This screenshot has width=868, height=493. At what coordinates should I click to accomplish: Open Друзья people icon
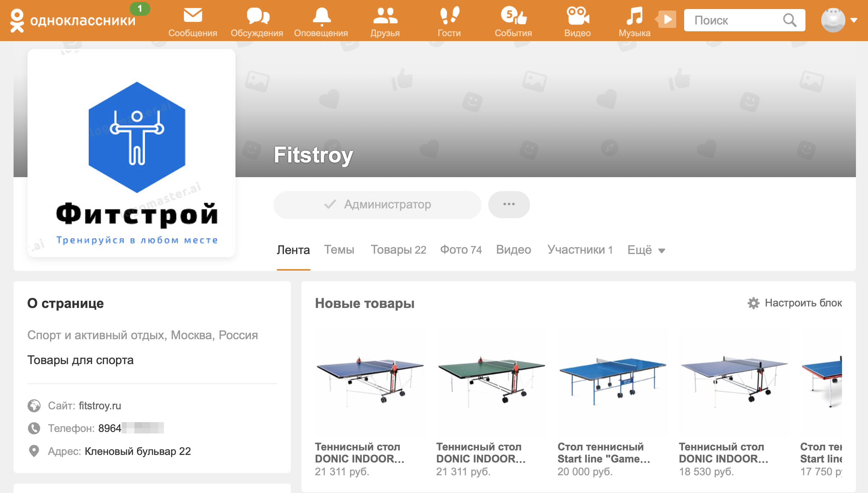[x=385, y=15]
